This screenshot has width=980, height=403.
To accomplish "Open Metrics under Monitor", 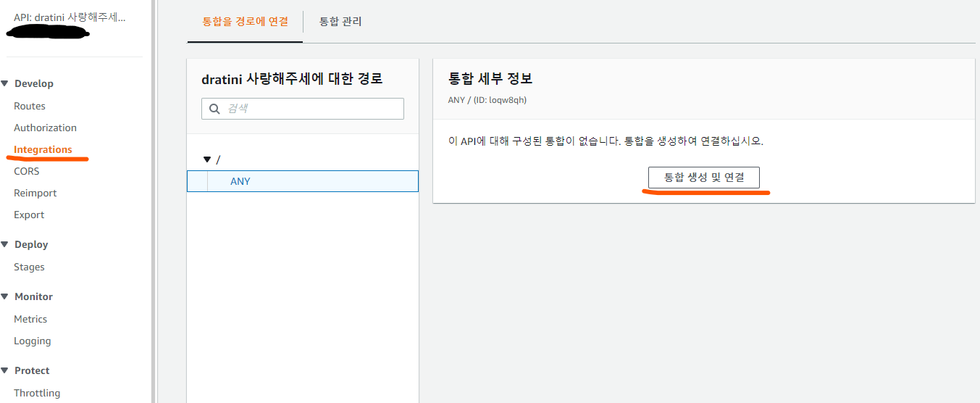I will click(30, 319).
